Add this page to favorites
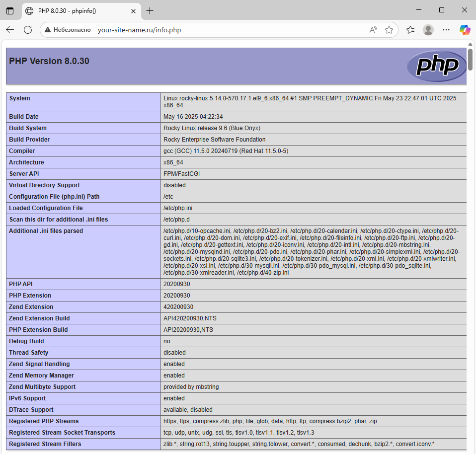This screenshot has height=454, width=476. pyautogui.click(x=389, y=30)
